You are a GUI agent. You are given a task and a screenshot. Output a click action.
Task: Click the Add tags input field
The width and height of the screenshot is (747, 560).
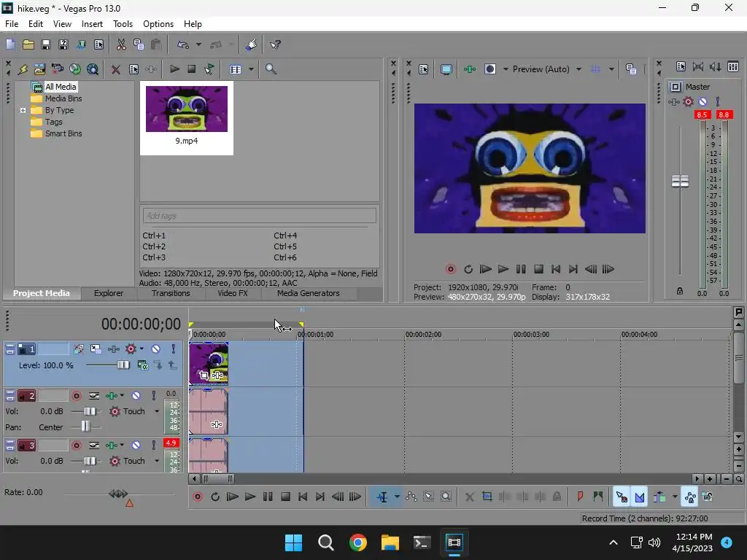click(x=259, y=216)
